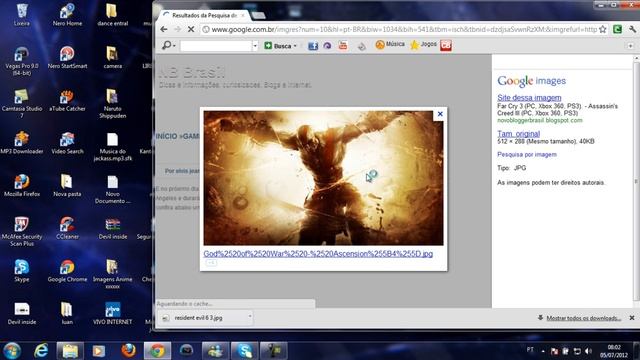Open the Naruto Shippuden folder
The height and width of the screenshot is (360, 640).
(113, 104)
